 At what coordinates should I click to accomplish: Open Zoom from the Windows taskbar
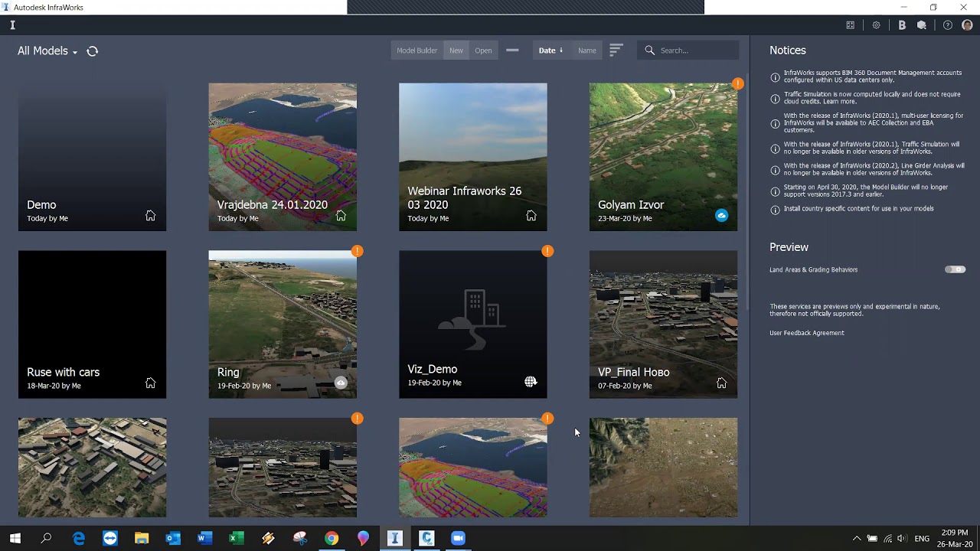458,538
